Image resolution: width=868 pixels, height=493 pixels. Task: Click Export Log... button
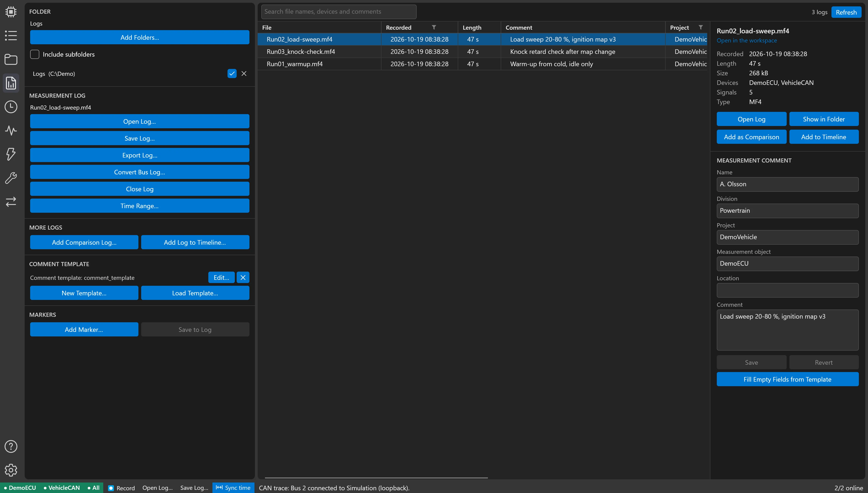pos(140,155)
